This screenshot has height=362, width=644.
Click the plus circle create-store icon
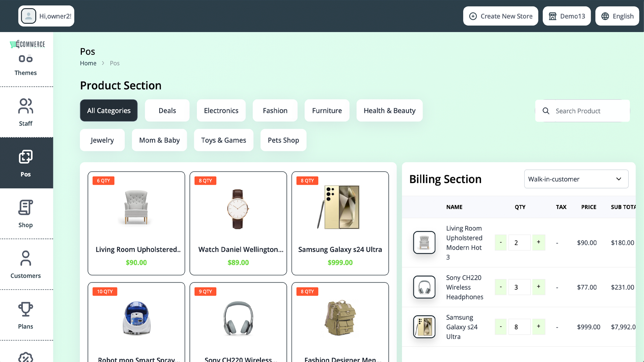473,16
